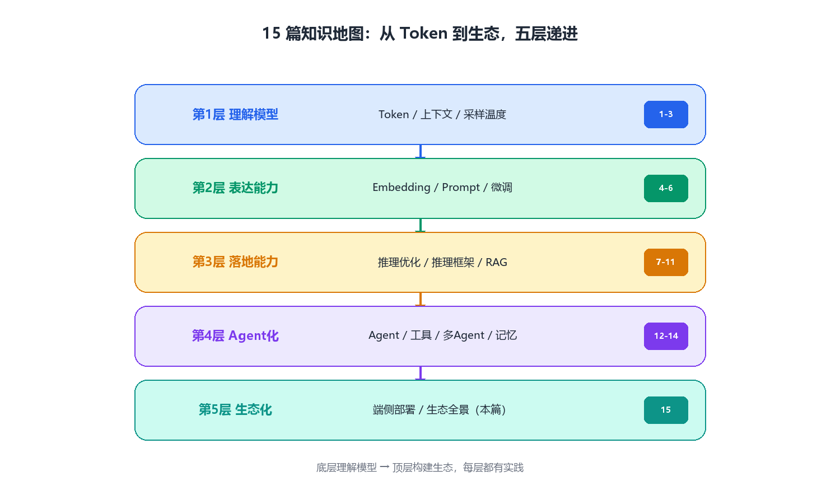Screen dimensions: 840x504
Task: Click the 第1层 理解模型 label
Action: (x=235, y=114)
